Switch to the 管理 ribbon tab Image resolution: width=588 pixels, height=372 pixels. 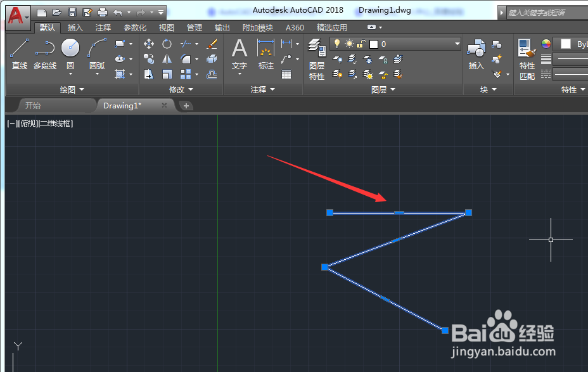pos(195,27)
